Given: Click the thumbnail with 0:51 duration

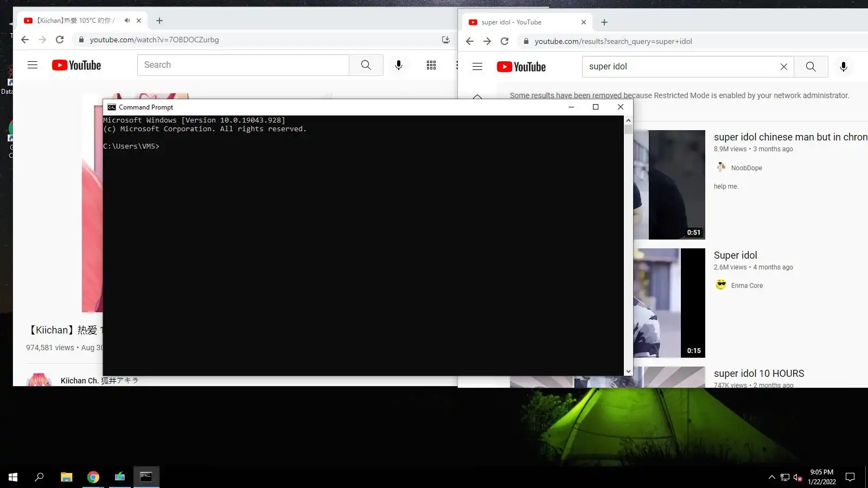Looking at the screenshot, I should (669, 185).
